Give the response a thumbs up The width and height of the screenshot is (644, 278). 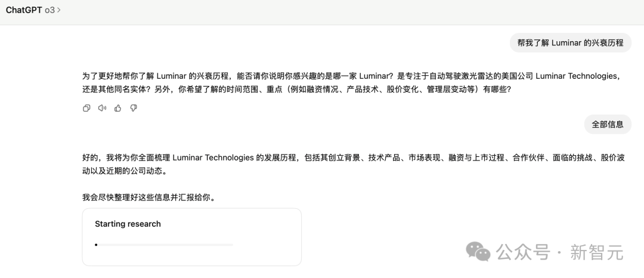click(117, 108)
